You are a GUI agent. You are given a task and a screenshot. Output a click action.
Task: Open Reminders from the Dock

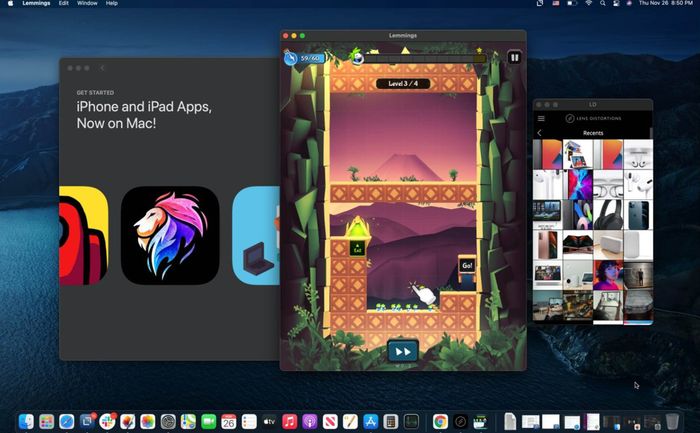click(x=249, y=421)
